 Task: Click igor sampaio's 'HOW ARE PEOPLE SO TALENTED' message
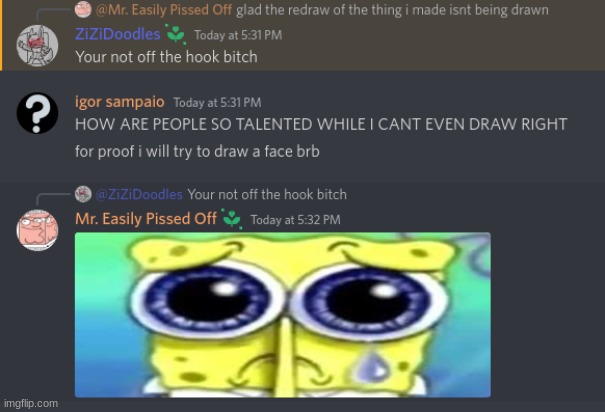point(321,124)
